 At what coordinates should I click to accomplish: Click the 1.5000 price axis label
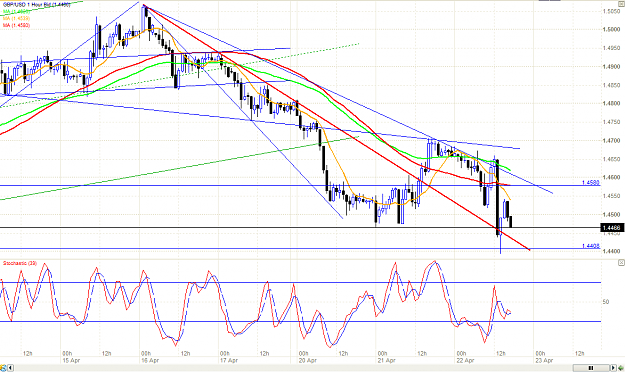coord(611,30)
